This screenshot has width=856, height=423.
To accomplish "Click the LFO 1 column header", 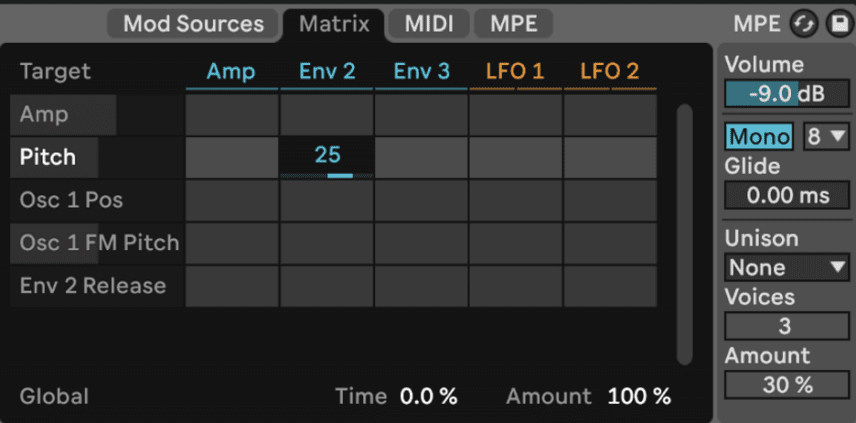I will point(515,72).
